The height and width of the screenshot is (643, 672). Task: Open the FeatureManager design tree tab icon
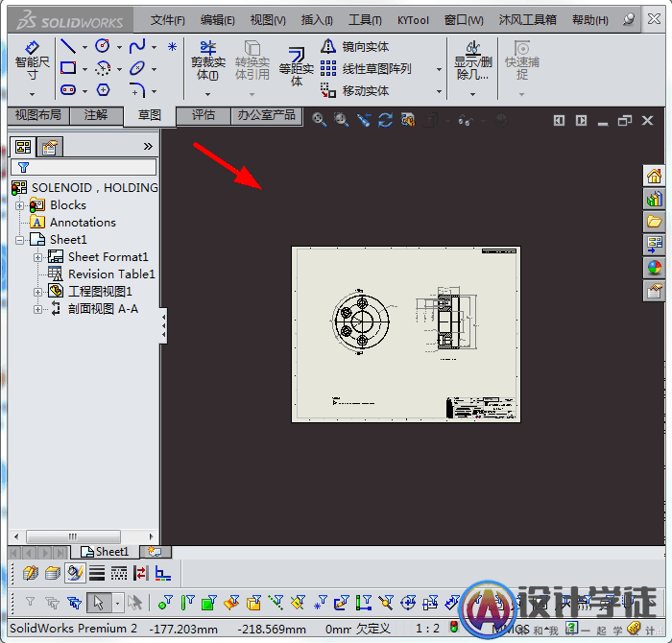pyautogui.click(x=23, y=147)
